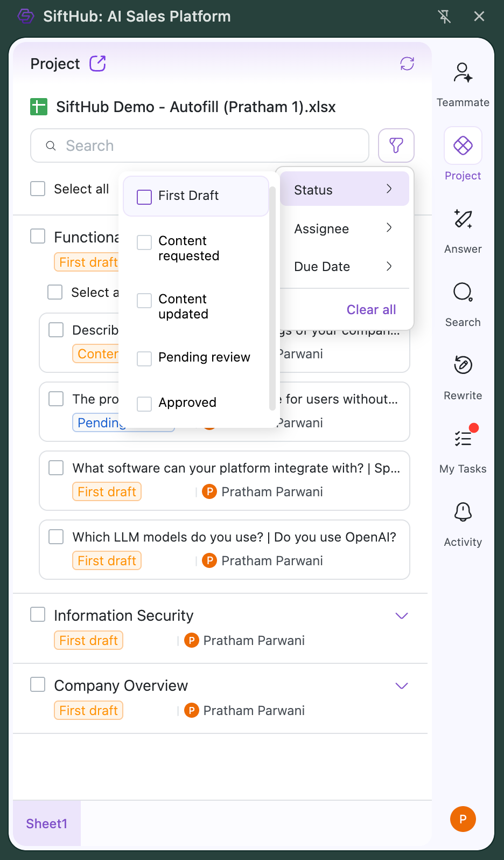The width and height of the screenshot is (504, 860).
Task: Expand the Information Security section
Action: (402, 616)
